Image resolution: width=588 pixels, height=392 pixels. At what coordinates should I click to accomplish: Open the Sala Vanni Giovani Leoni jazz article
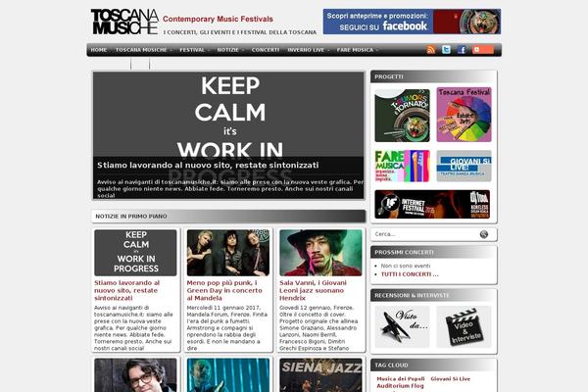point(313,290)
